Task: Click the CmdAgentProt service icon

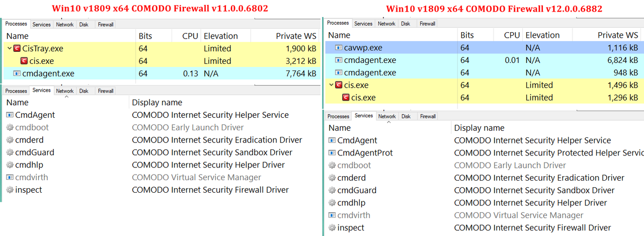Action: click(x=332, y=153)
